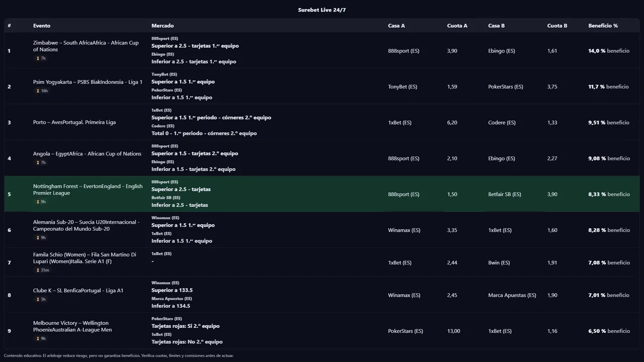
Task: Click the hourglass icon under Zimbabwe – South Africa
Action: (x=38, y=58)
